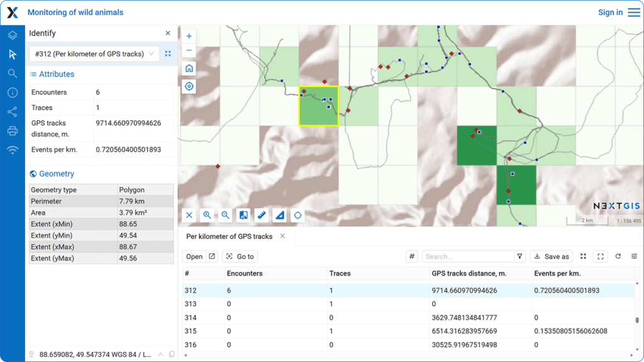Open the #312 feature selection dropdown

93,53
